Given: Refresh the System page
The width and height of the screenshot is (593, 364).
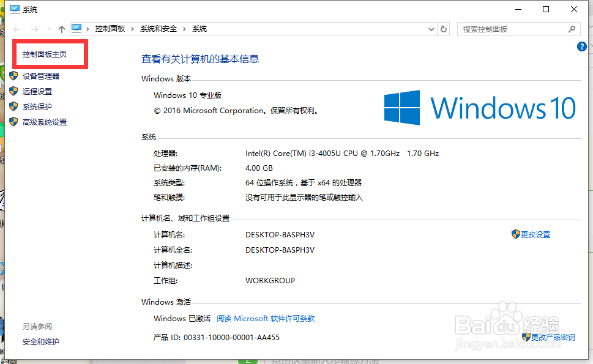Looking at the screenshot, I should (444, 29).
